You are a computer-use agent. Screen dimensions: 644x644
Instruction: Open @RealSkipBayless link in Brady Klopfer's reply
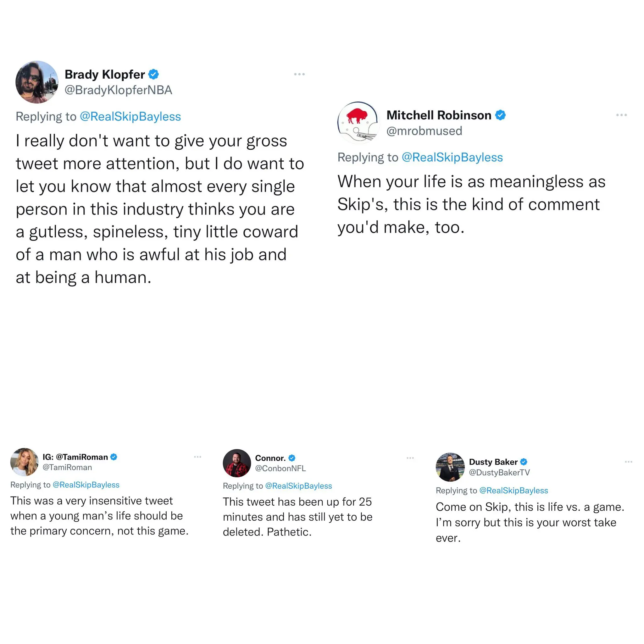pos(130,117)
